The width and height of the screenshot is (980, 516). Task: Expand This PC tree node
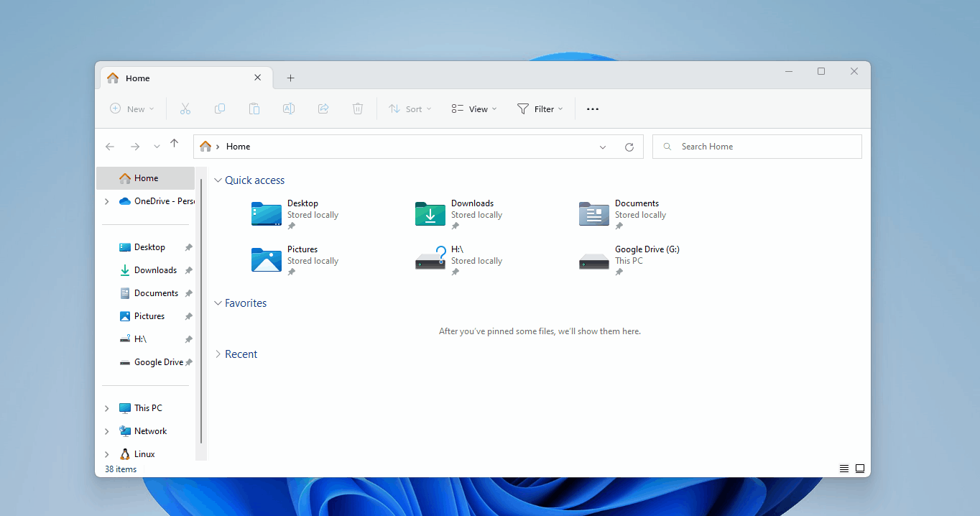(107, 408)
